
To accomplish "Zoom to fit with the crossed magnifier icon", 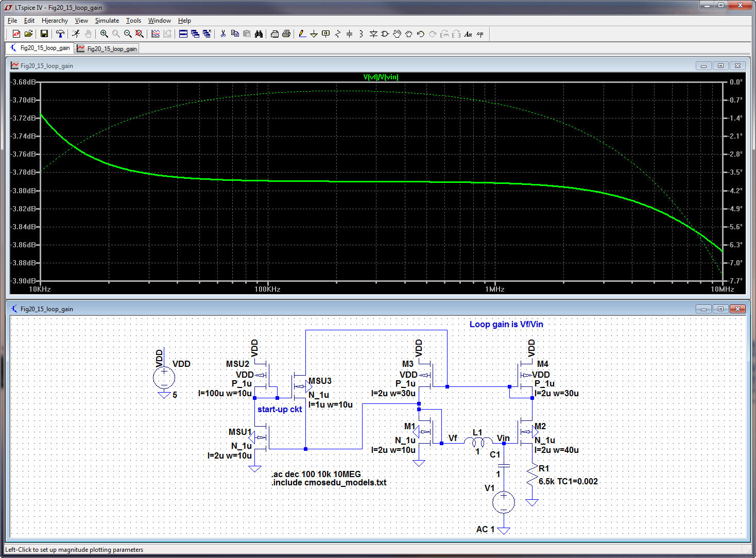I will click(x=140, y=34).
